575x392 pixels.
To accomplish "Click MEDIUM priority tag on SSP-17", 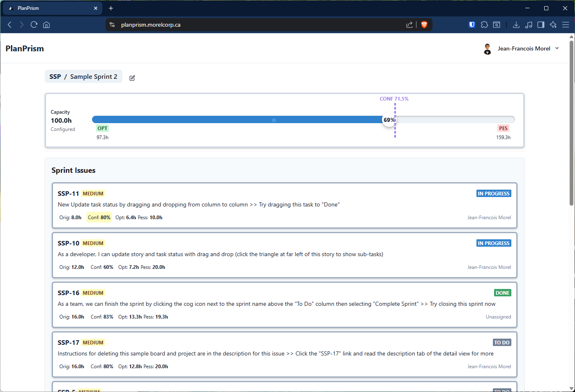I will [93, 343].
